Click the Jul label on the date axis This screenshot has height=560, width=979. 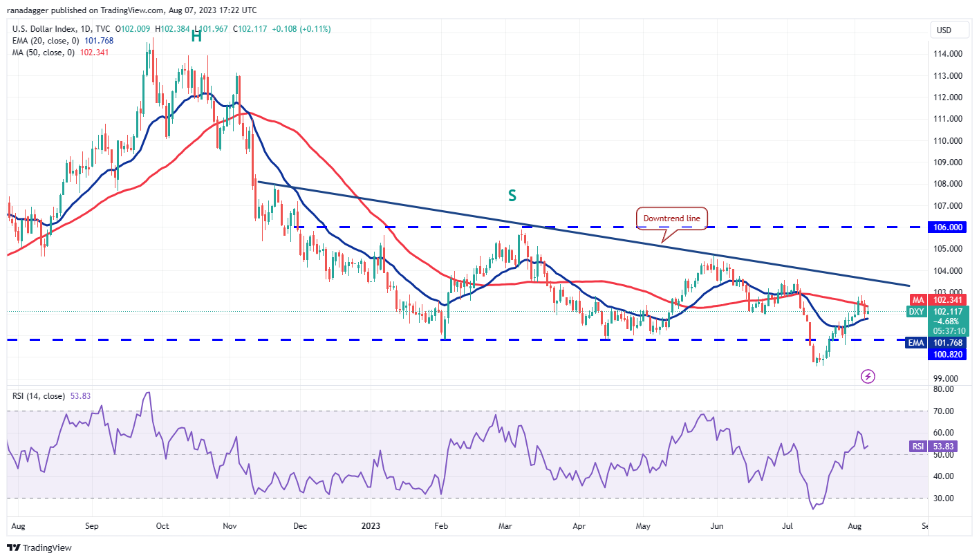(x=786, y=526)
